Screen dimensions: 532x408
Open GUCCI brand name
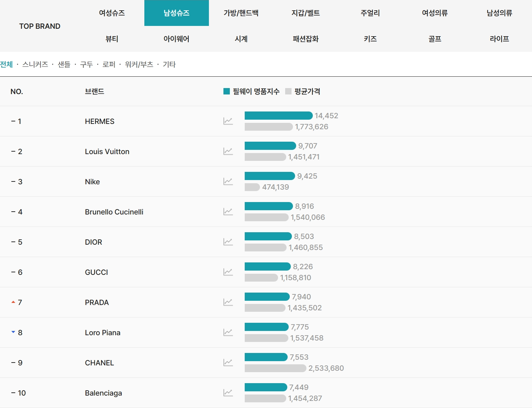96,272
